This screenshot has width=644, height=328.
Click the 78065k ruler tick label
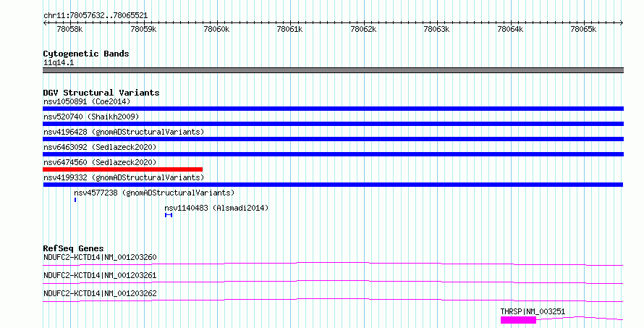(584, 29)
